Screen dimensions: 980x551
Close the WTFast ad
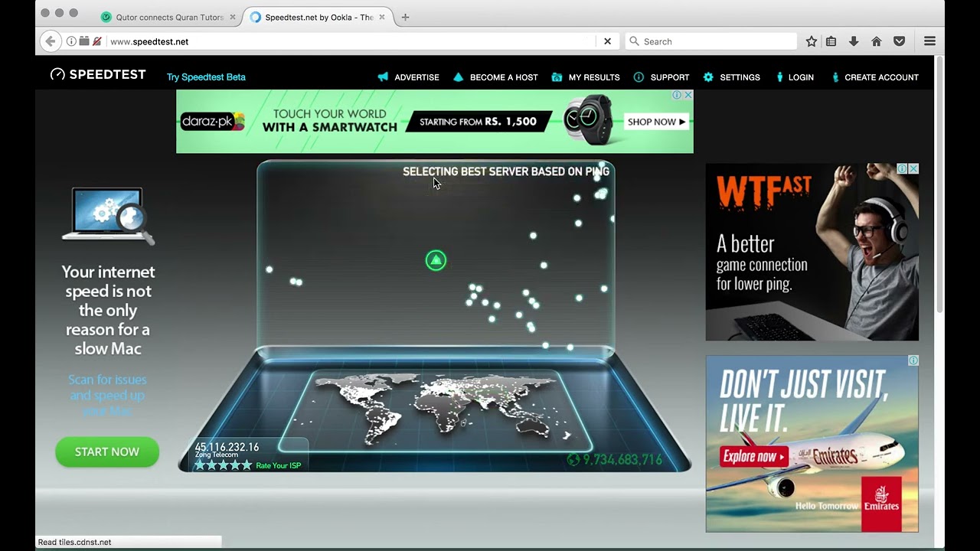coord(913,168)
